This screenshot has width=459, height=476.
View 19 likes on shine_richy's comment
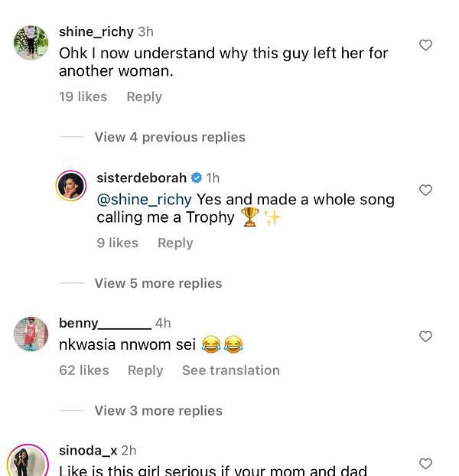[x=83, y=96]
